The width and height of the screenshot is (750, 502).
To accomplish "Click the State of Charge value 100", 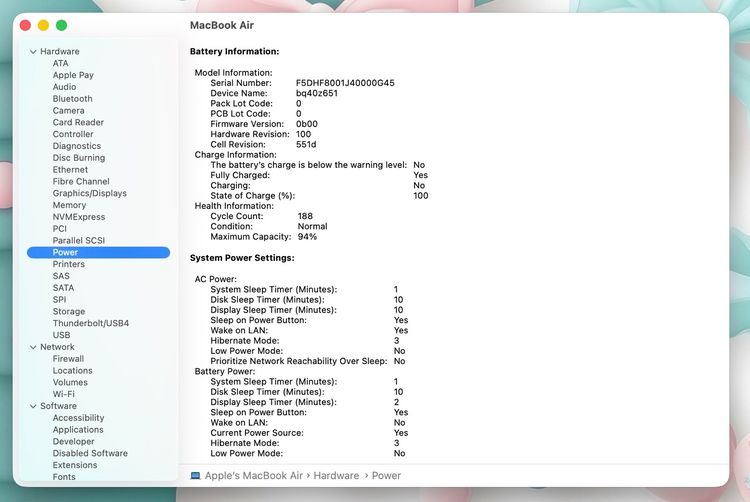I will pos(421,196).
